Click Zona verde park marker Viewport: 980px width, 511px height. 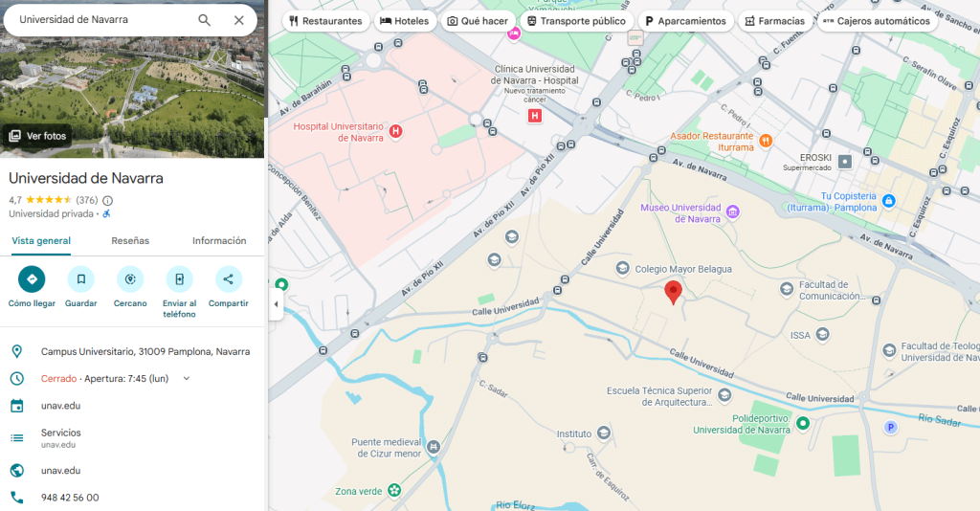(393, 490)
